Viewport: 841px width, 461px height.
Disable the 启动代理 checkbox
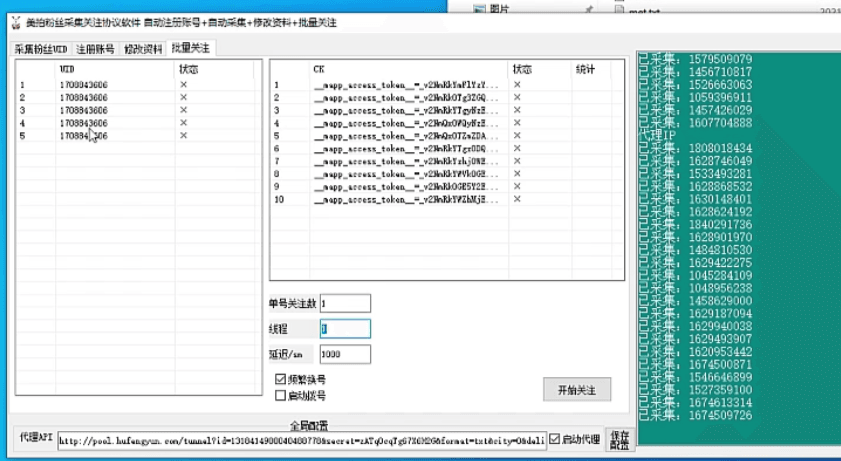point(554,438)
